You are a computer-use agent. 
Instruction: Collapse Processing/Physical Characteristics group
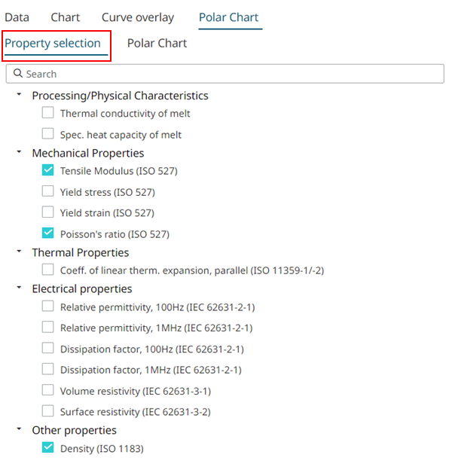18,95
